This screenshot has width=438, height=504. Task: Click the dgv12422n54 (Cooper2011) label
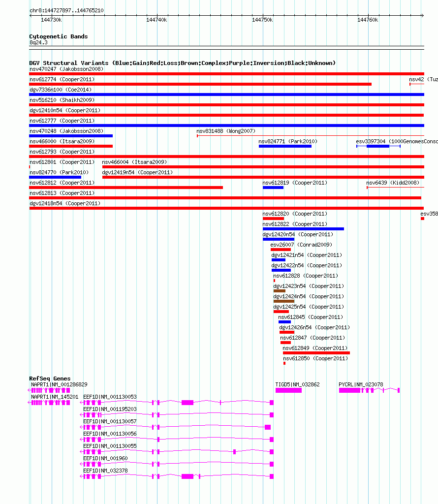tap(307, 265)
